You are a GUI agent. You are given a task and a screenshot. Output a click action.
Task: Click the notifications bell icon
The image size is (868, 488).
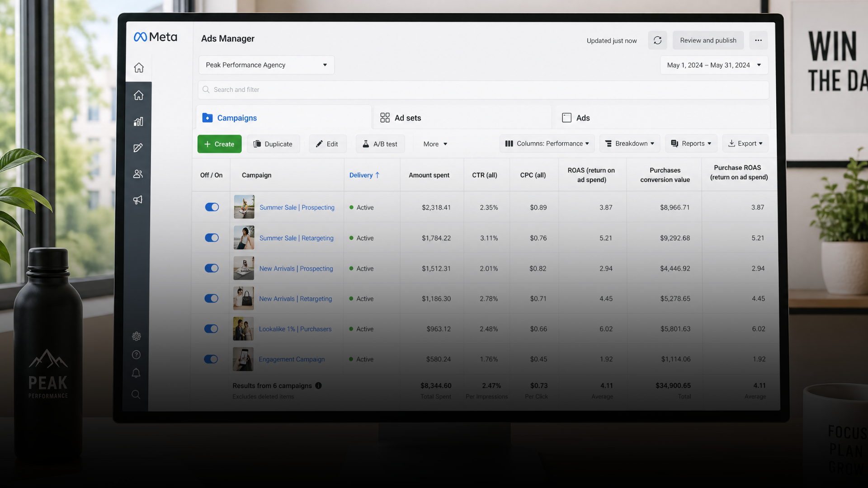136,373
